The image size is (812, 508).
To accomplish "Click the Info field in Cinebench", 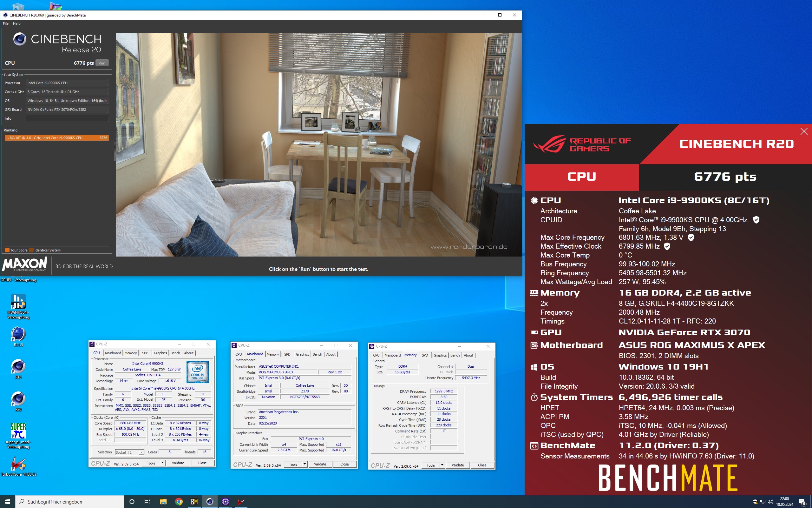I will (x=67, y=118).
